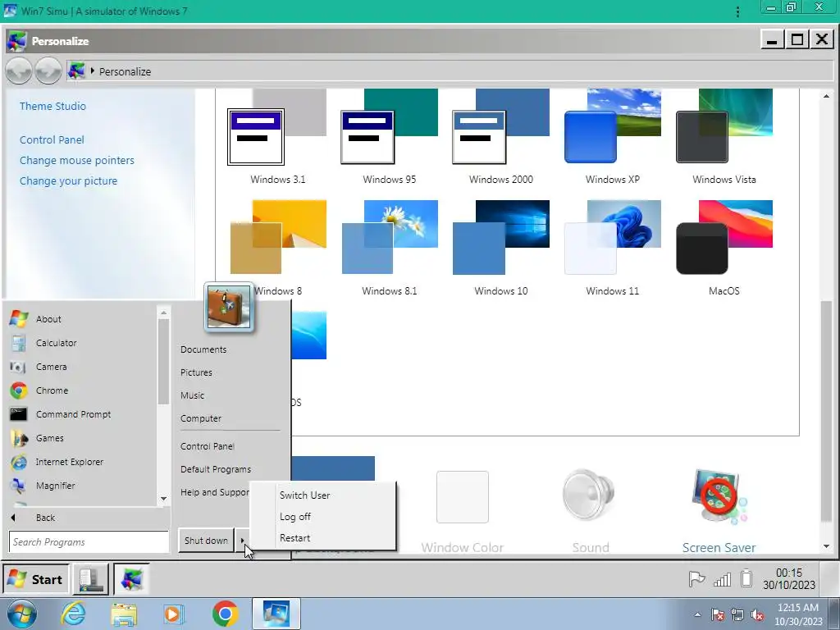Open Pictures from the Start menu
This screenshot has width=840, height=630.
(x=196, y=372)
